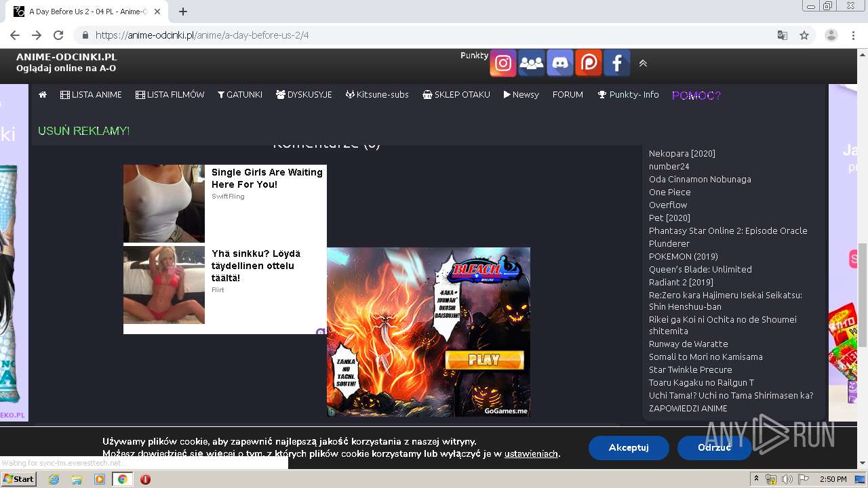Open DYSKUSYJE menu item

coord(304,95)
